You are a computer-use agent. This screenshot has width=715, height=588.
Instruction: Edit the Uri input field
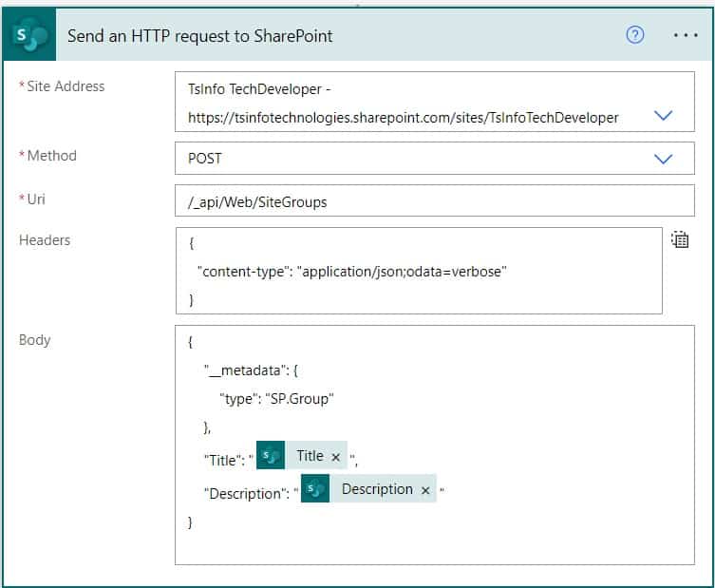(x=435, y=200)
